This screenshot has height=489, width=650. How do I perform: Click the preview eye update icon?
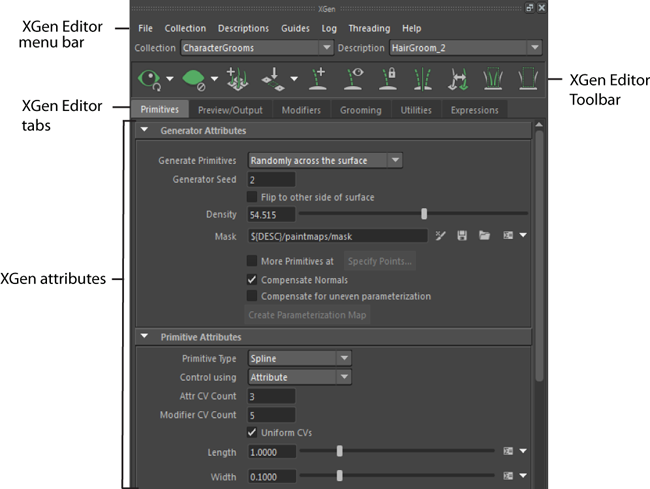149,79
